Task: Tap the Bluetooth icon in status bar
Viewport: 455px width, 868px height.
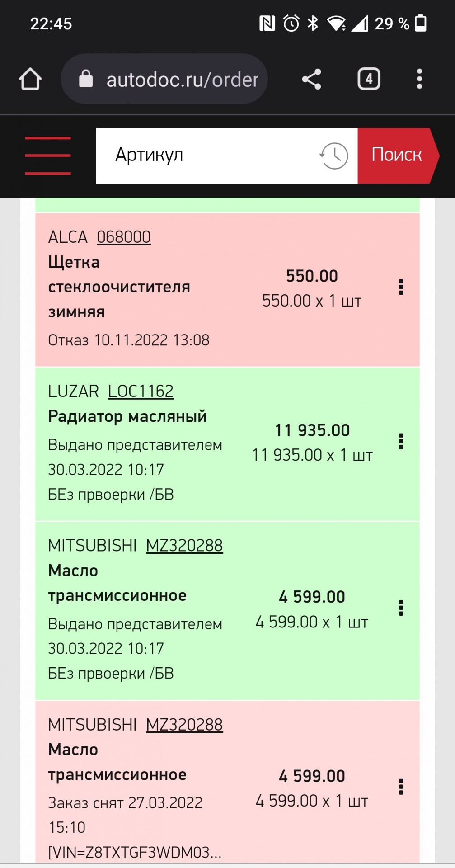Action: tap(313, 23)
